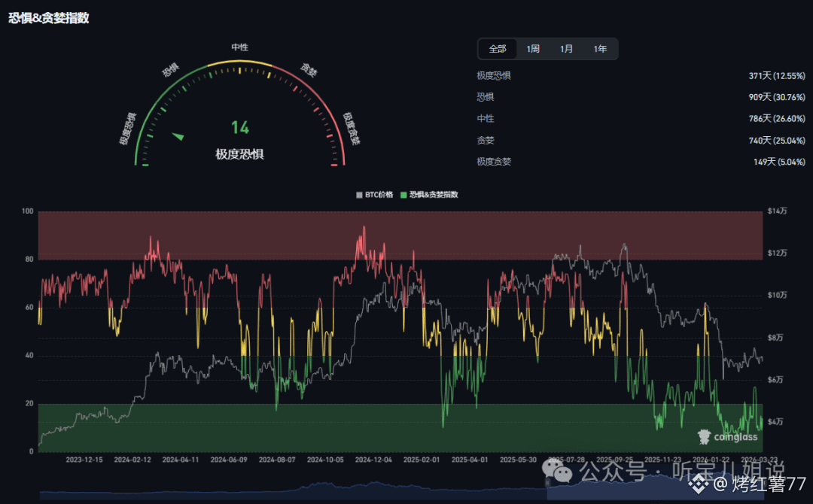
Task: Click the gauge value 14
Action: [239, 127]
